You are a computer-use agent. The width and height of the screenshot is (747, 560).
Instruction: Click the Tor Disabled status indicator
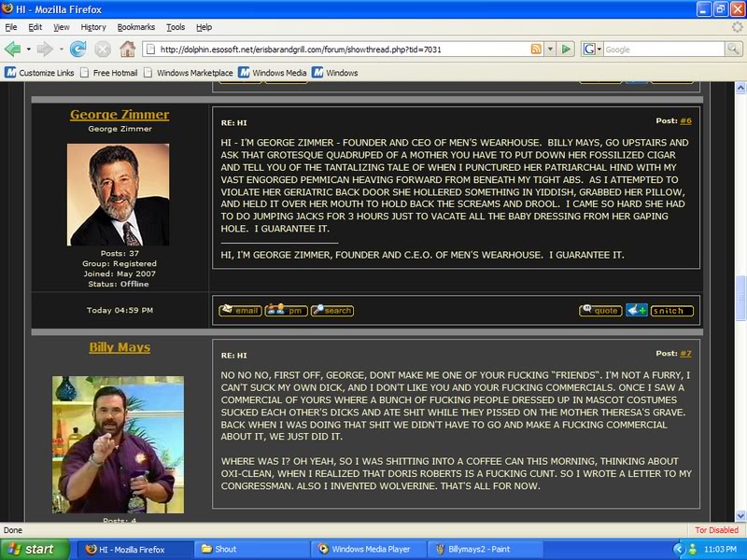click(716, 530)
